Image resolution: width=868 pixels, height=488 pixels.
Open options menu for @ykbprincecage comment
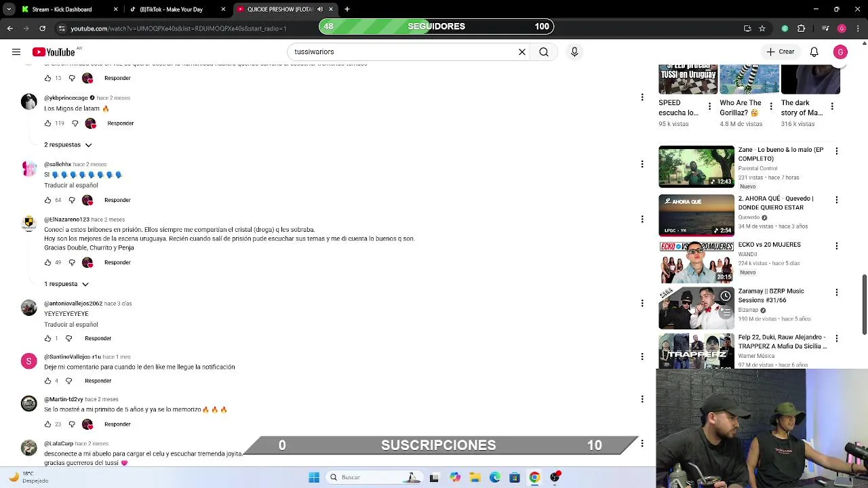pos(642,98)
